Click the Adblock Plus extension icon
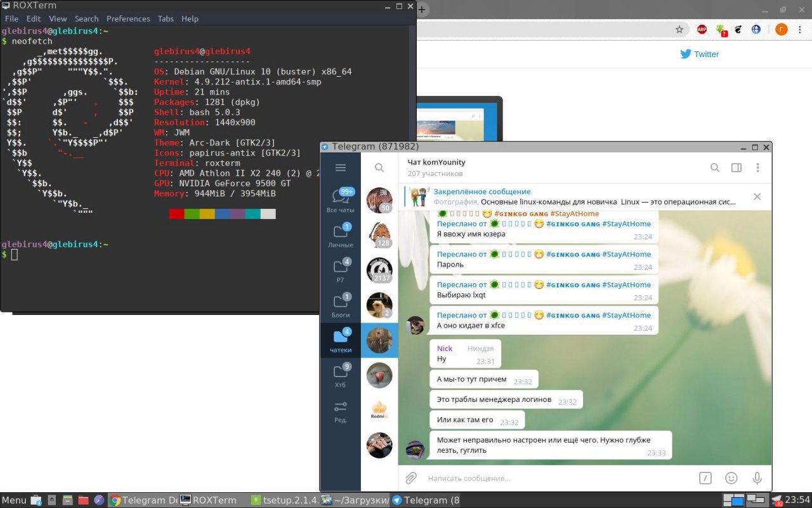Viewport: 812px width, 508px height. pos(702,29)
